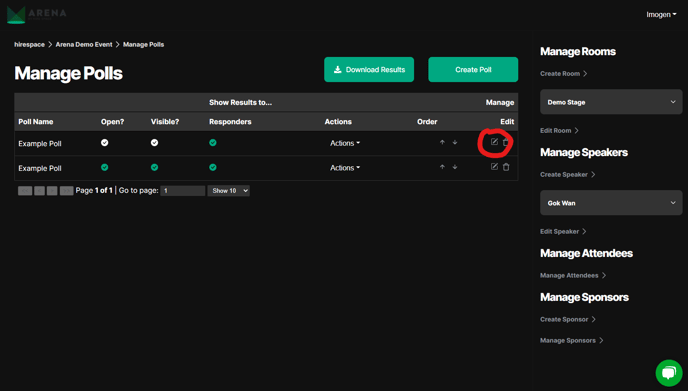
Task: Open the Create Room link
Action: pos(563,73)
